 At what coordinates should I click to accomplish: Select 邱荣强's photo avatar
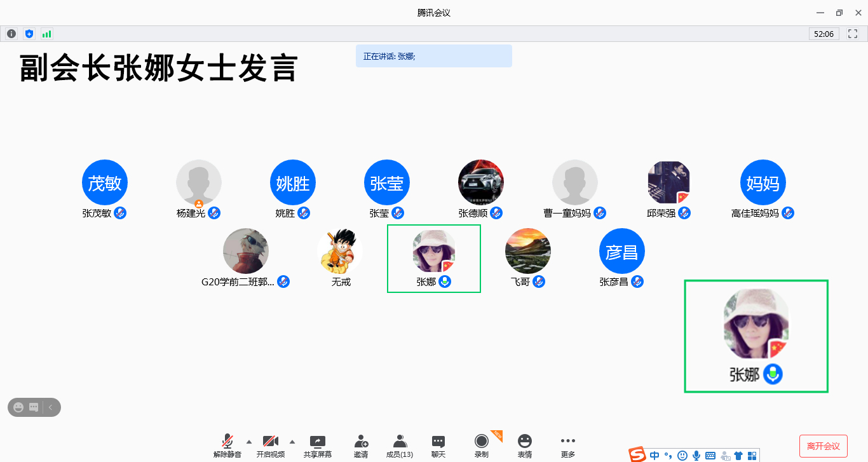(x=669, y=182)
